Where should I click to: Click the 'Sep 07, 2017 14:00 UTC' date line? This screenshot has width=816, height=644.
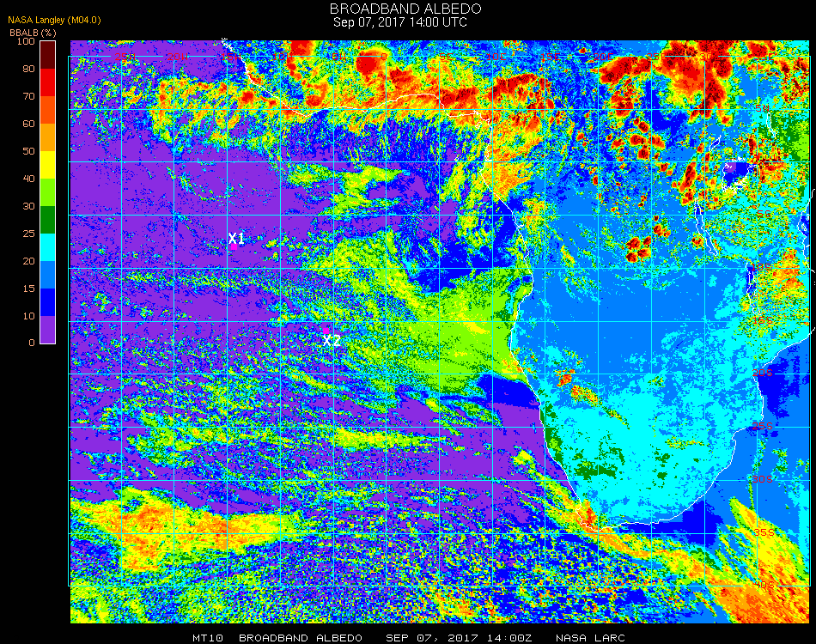click(x=400, y=22)
